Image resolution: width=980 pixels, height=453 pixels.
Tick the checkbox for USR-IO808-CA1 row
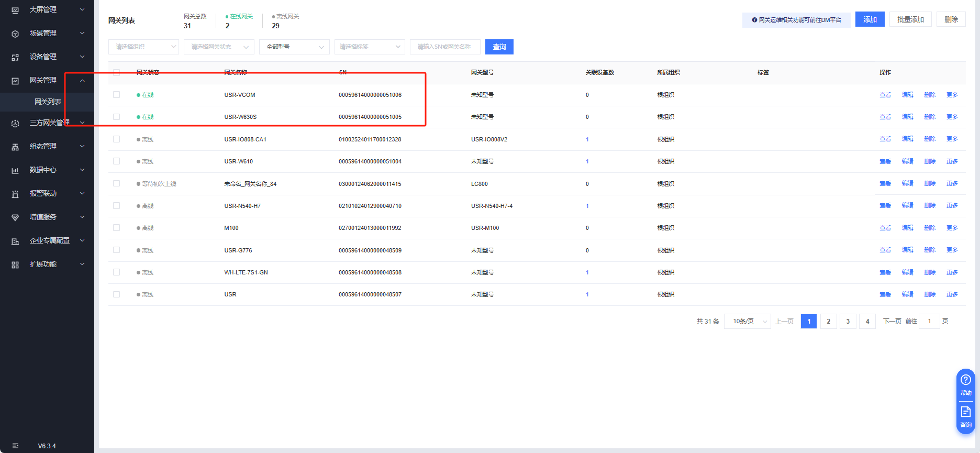click(116, 139)
